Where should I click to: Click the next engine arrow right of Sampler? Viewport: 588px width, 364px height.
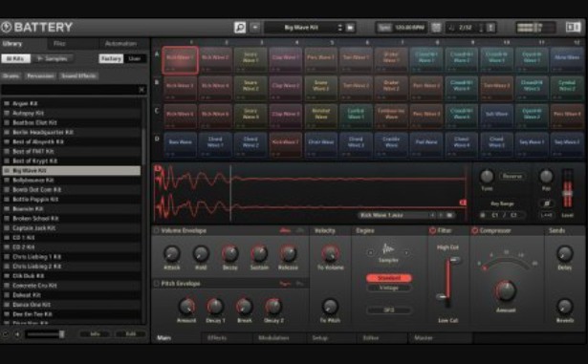[x=406, y=252]
